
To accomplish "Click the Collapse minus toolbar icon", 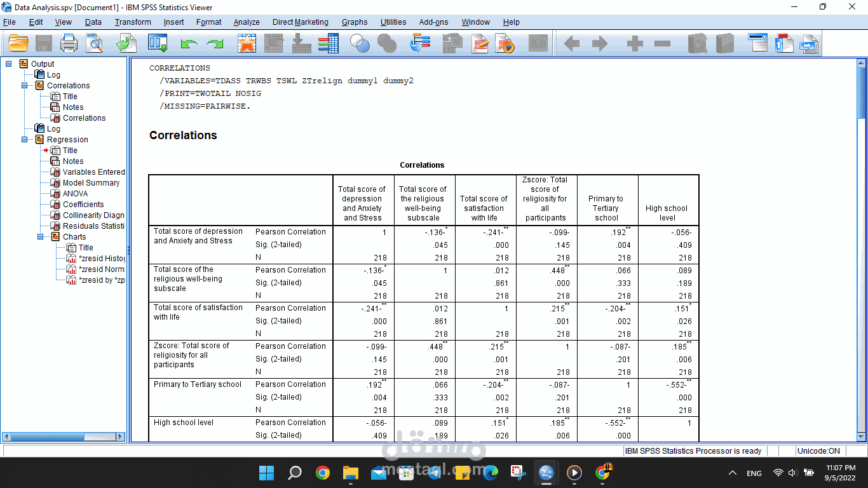I will [662, 43].
